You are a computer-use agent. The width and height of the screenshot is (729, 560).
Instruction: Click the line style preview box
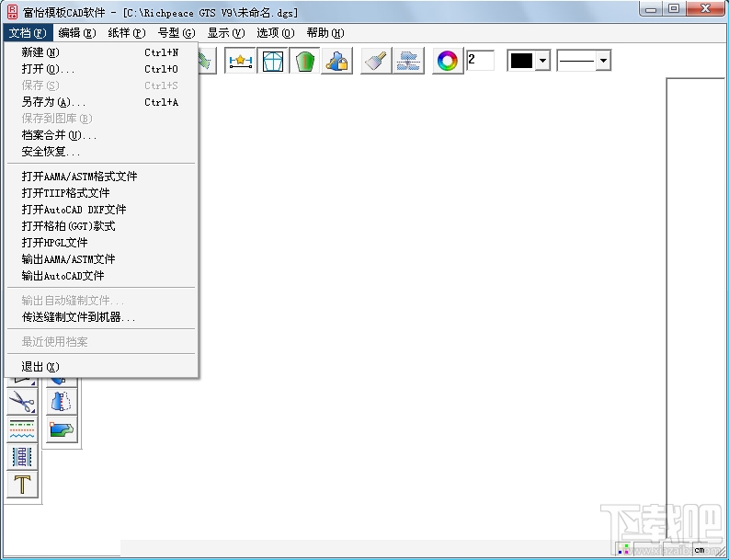click(x=576, y=61)
